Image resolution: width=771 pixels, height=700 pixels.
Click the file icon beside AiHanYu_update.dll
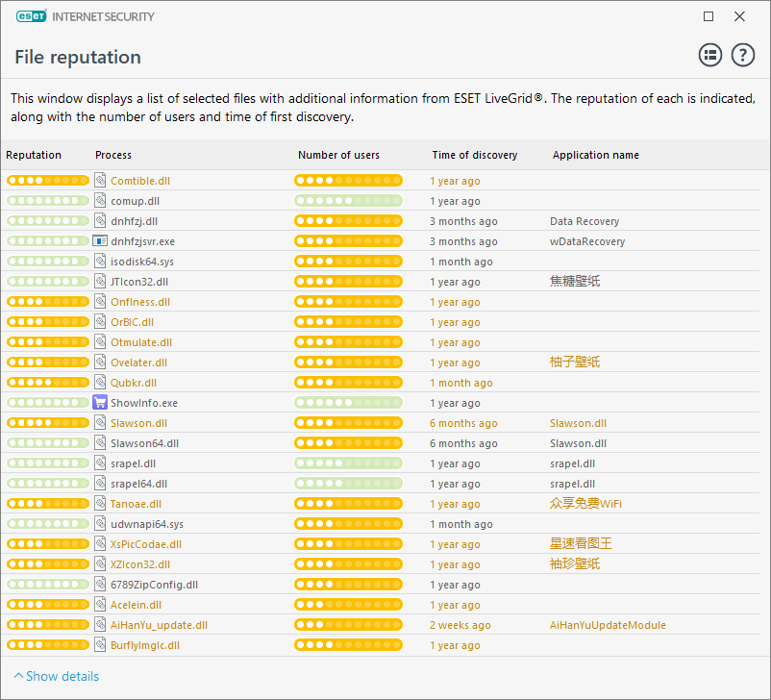(100, 624)
